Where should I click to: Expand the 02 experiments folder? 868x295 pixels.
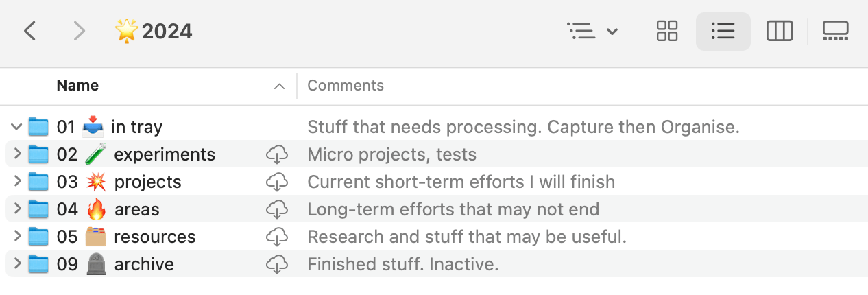point(17,154)
